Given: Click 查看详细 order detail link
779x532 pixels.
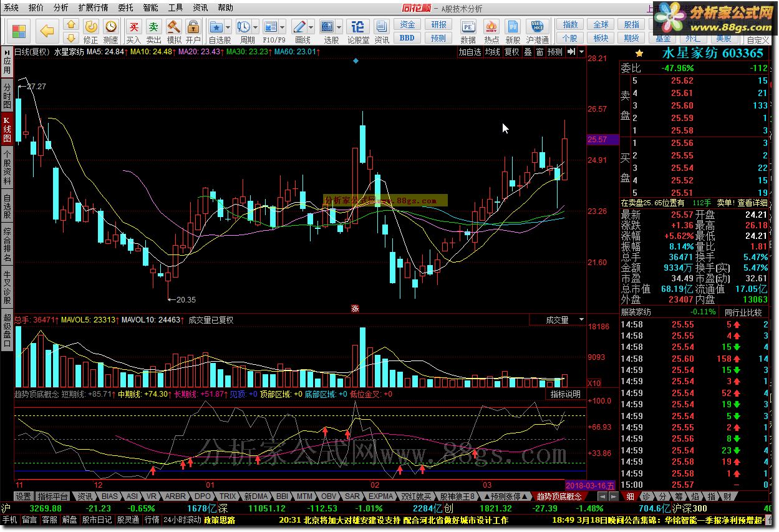Looking at the screenshot, I should tap(752, 203).
